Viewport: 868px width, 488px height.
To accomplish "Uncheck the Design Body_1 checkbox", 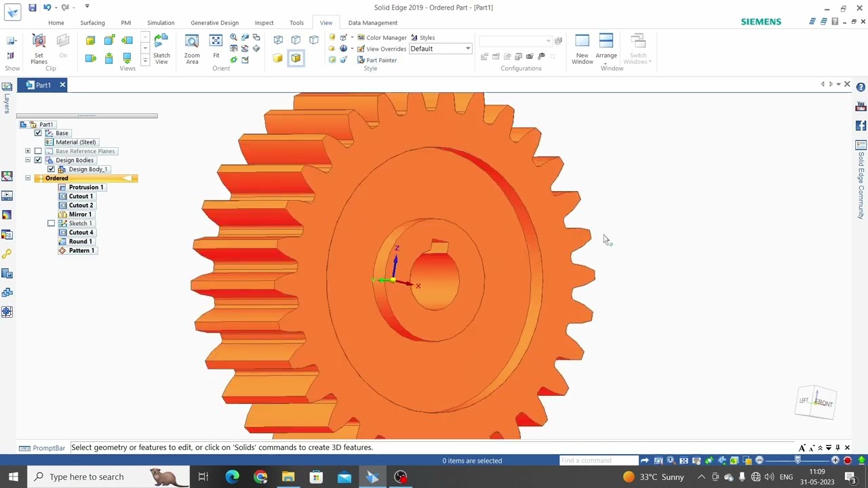I will pyautogui.click(x=51, y=169).
